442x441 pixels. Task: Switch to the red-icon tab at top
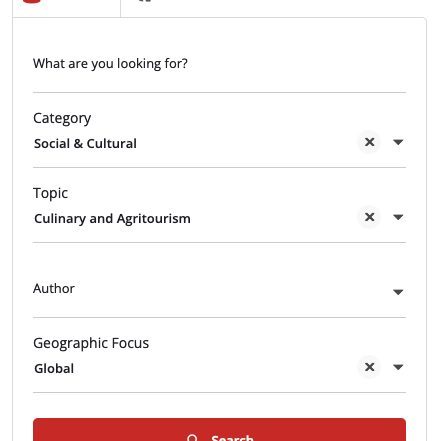(66, 7)
